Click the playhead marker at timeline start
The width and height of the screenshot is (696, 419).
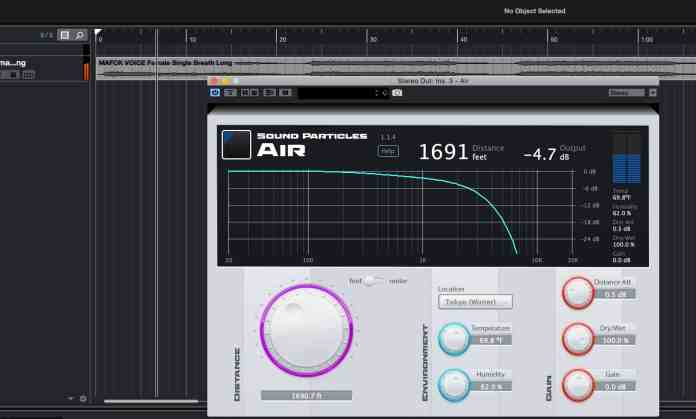[98, 32]
